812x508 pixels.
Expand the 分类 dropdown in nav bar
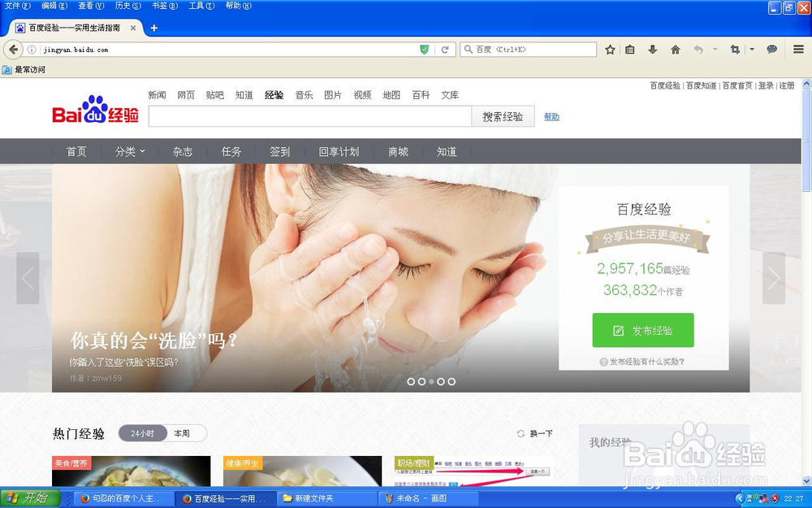(130, 151)
